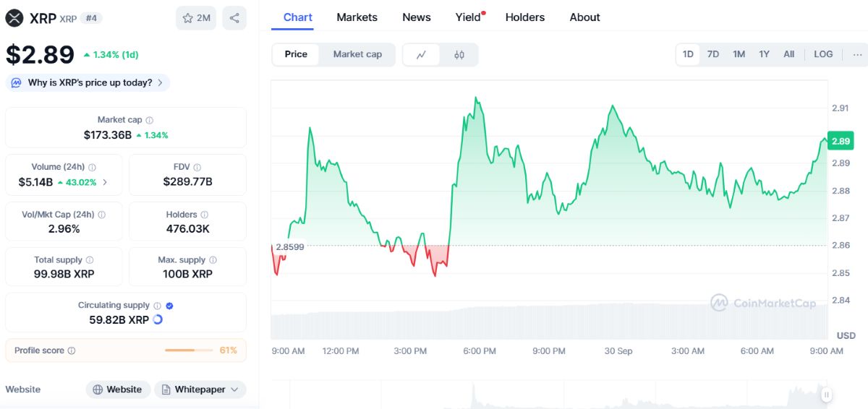This screenshot has width=868, height=409.
Task: Click the Total supply info icon
Action: [90, 260]
